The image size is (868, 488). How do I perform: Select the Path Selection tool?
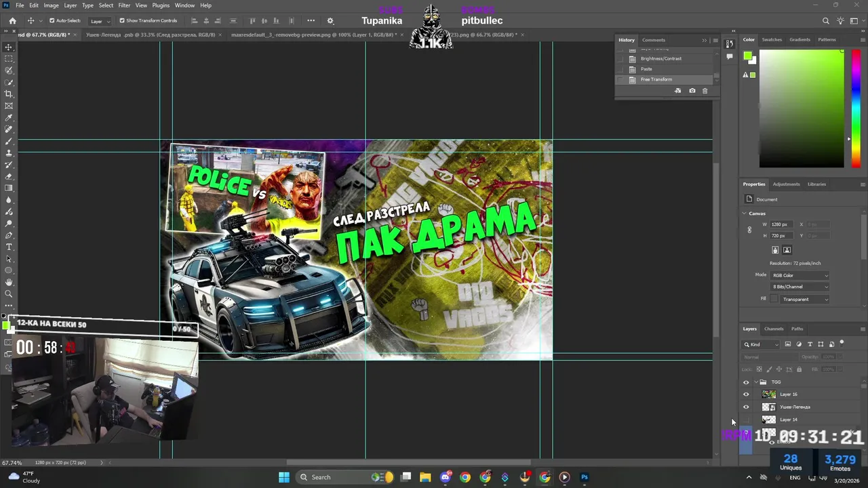pos(9,259)
